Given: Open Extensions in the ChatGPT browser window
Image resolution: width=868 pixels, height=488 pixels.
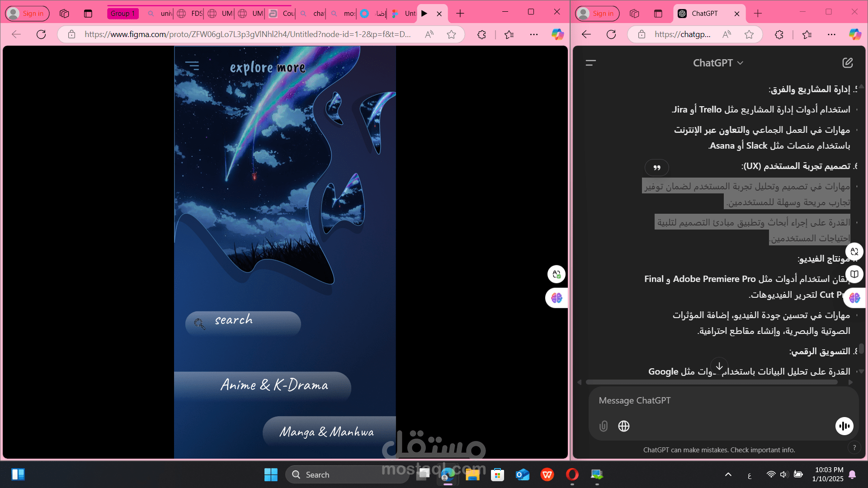Looking at the screenshot, I should [779, 34].
